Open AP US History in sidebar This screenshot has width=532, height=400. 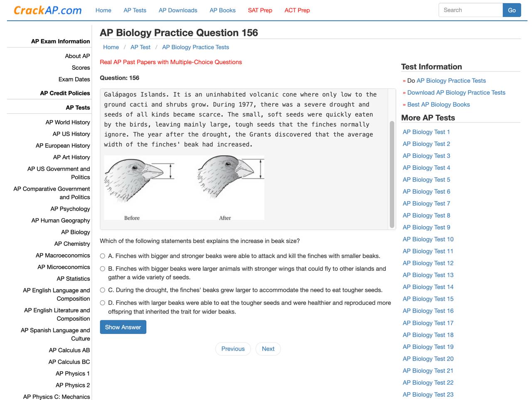tap(71, 134)
